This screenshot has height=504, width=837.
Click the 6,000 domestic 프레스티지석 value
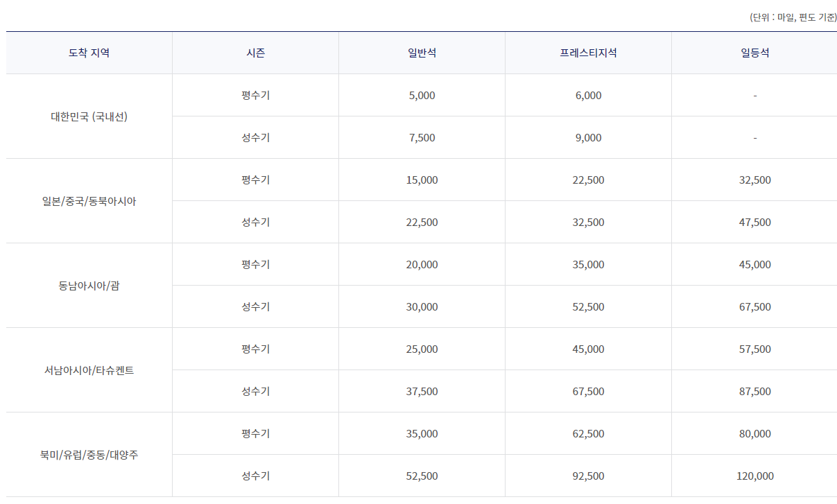coord(588,96)
